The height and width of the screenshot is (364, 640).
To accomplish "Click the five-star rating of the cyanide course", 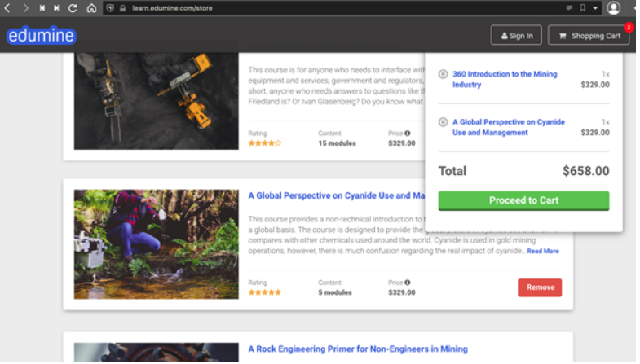I will (264, 292).
